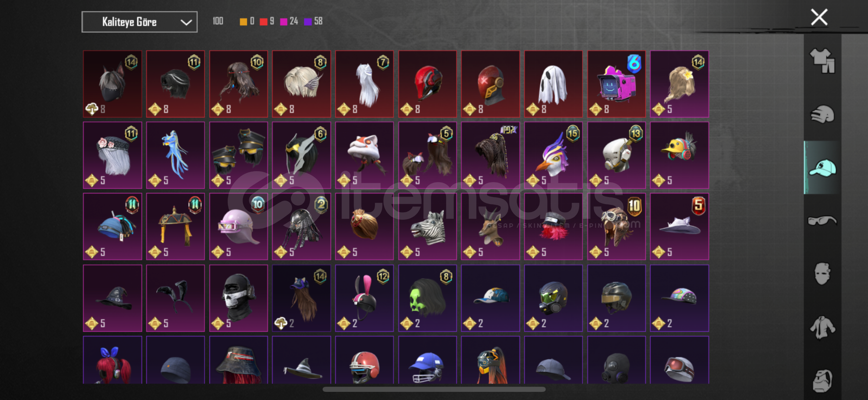868x400 pixels.
Task: Click the horizontal scrollbar at bottom
Action: click(x=434, y=389)
